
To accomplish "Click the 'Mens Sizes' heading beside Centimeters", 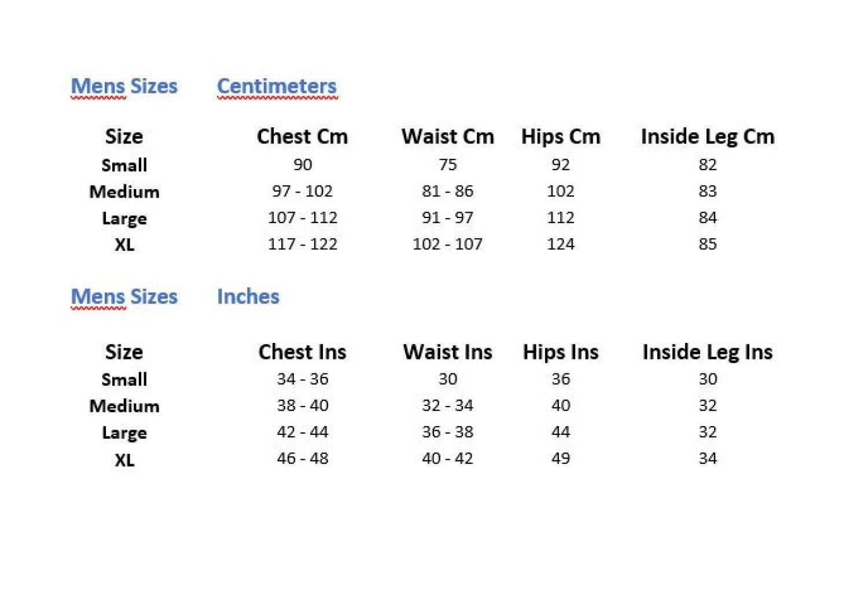I will click(124, 86).
